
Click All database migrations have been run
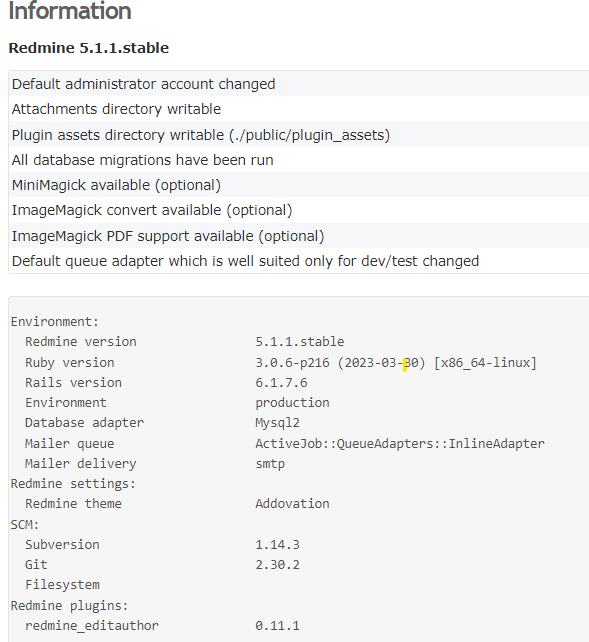tap(142, 160)
